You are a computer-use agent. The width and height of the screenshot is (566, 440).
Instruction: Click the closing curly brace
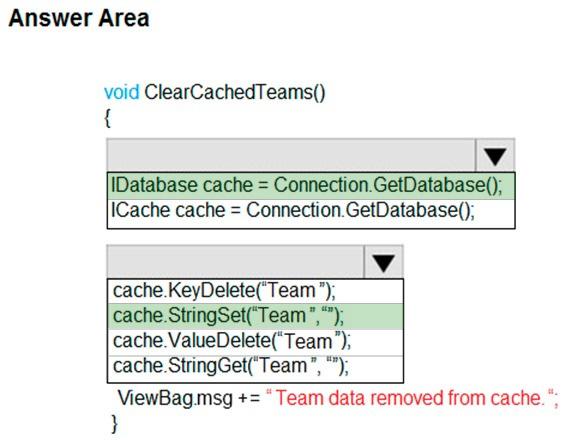(x=115, y=423)
